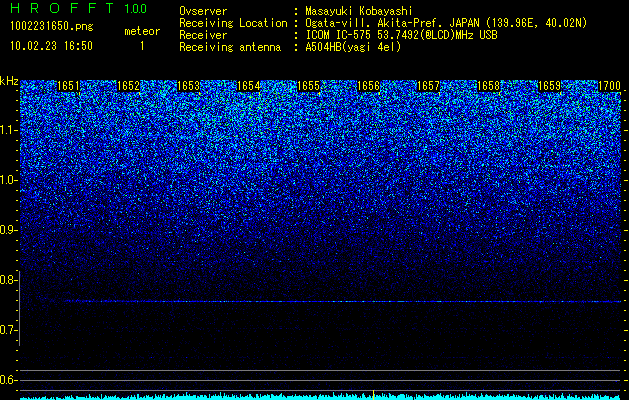Screen dimensions: 629x400
Task: Click the 1655 time label
Action: click(x=308, y=86)
